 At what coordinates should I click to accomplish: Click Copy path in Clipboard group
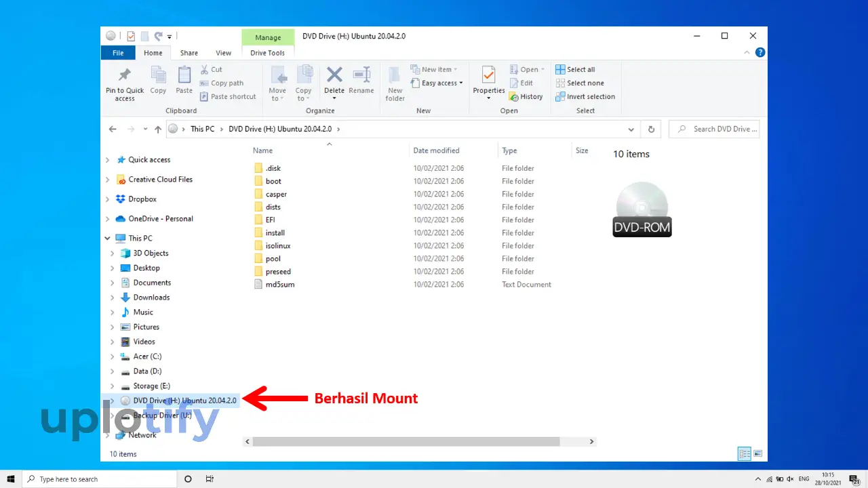222,83
